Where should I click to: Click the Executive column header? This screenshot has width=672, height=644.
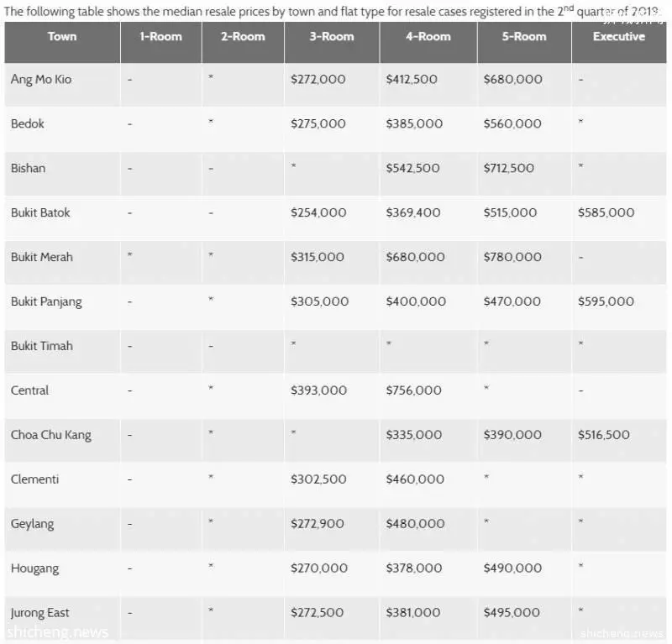(619, 42)
